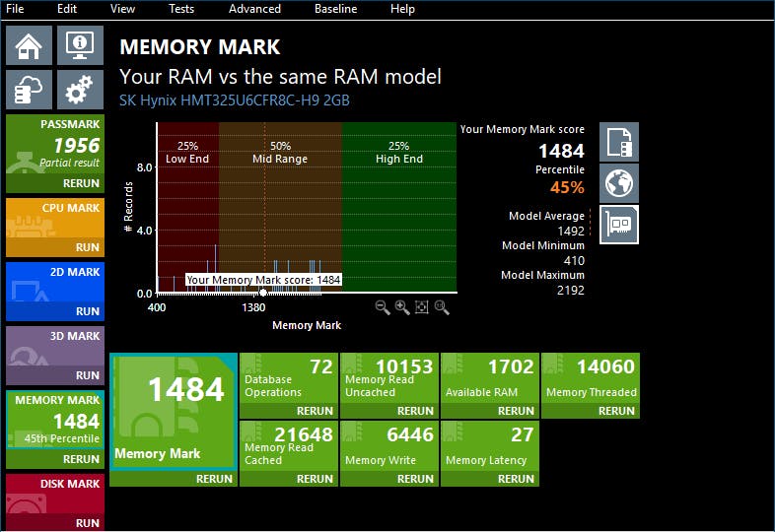Click the '50% Mid Range' chart label
The height and width of the screenshot is (532, 775).
click(x=280, y=152)
